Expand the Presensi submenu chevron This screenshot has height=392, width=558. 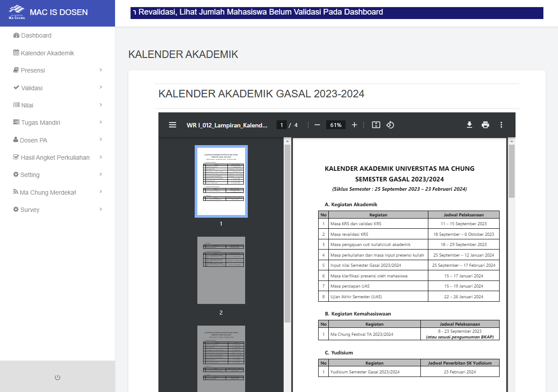click(x=101, y=70)
